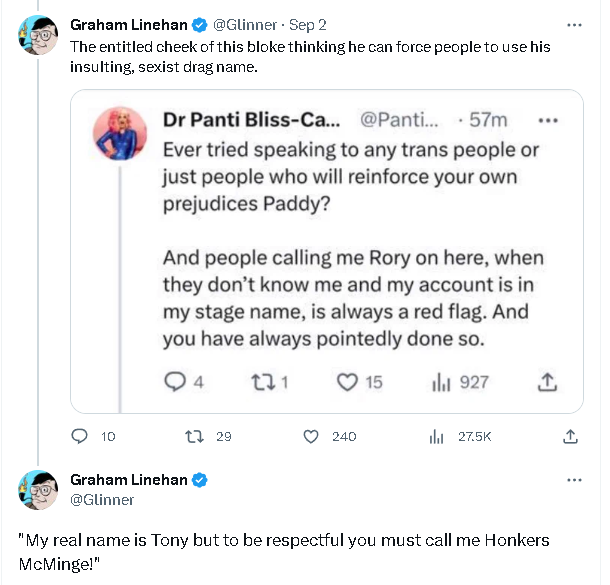Click the 927 views icon in quote

tap(442, 381)
